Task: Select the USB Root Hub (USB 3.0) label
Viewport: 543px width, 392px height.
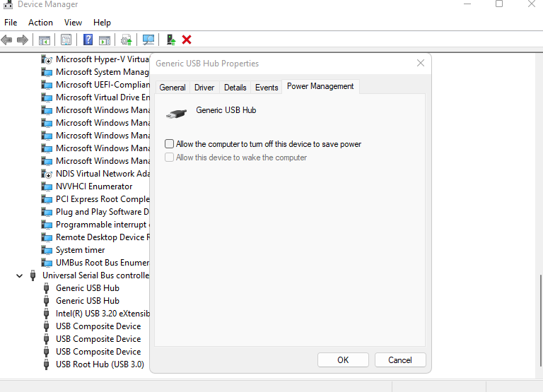Action: point(100,364)
